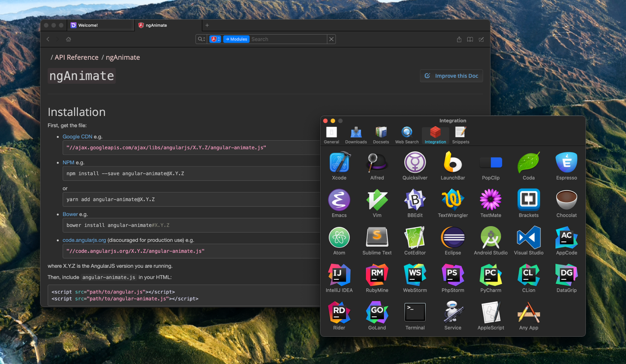Open the Alfred integration

tap(377, 162)
